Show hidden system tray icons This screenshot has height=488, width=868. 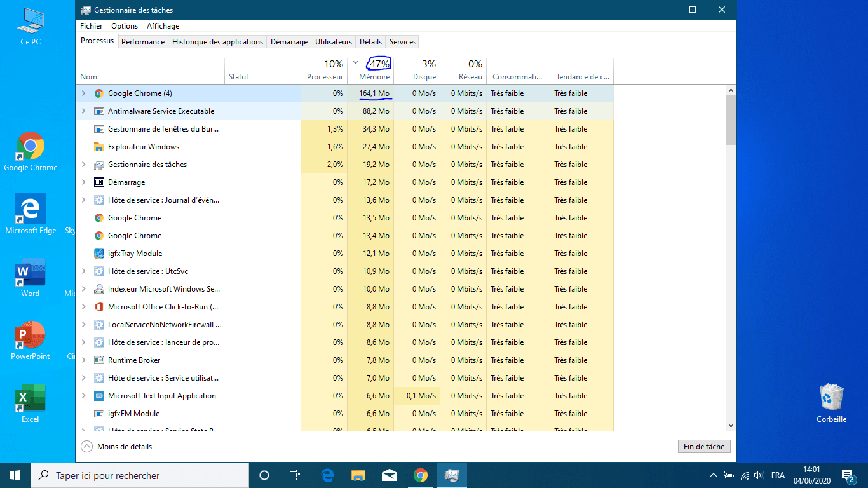tap(714, 475)
